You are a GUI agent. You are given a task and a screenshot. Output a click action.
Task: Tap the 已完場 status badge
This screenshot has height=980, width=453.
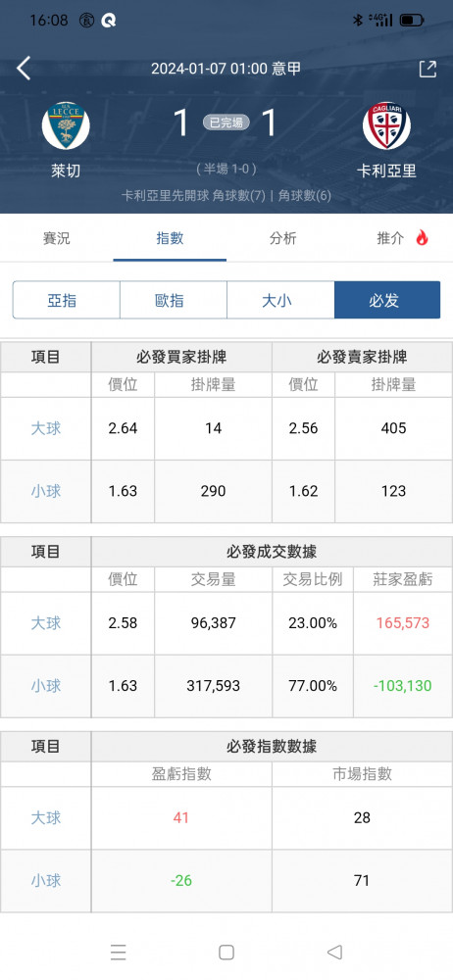226,123
